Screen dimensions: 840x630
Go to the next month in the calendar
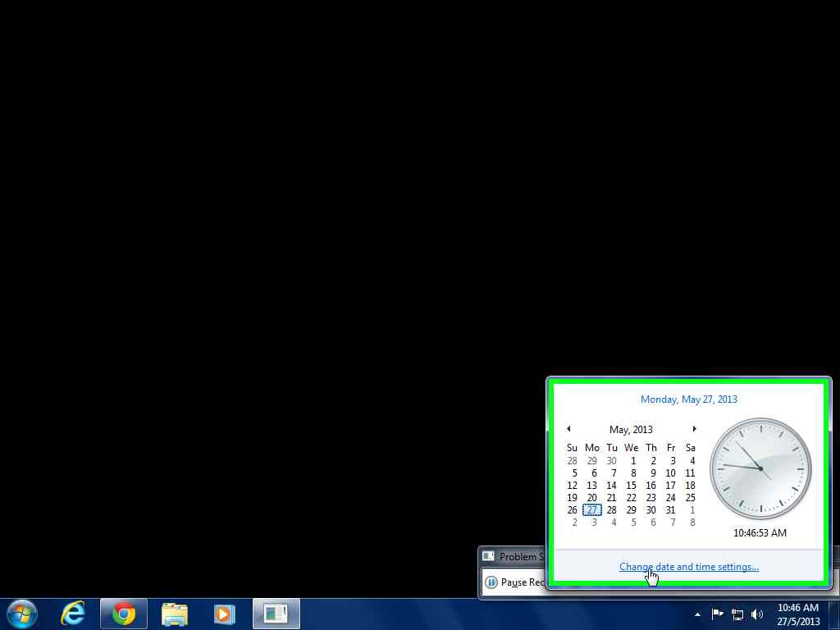695,428
